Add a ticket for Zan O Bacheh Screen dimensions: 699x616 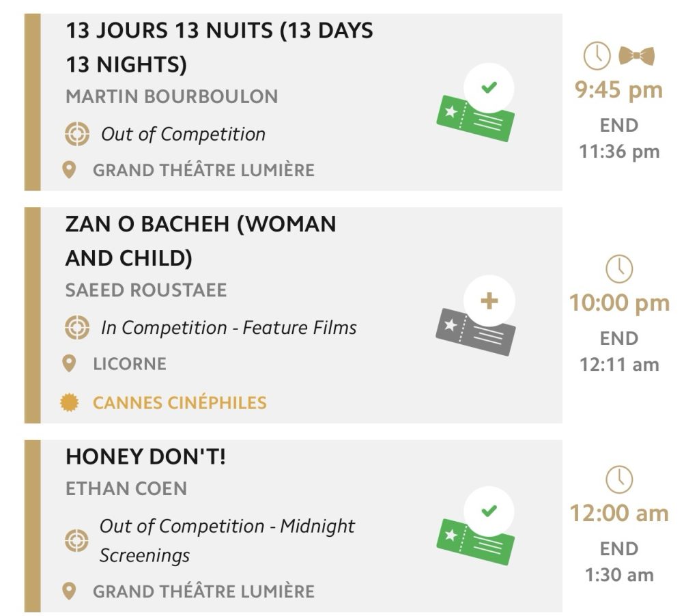[489, 301]
